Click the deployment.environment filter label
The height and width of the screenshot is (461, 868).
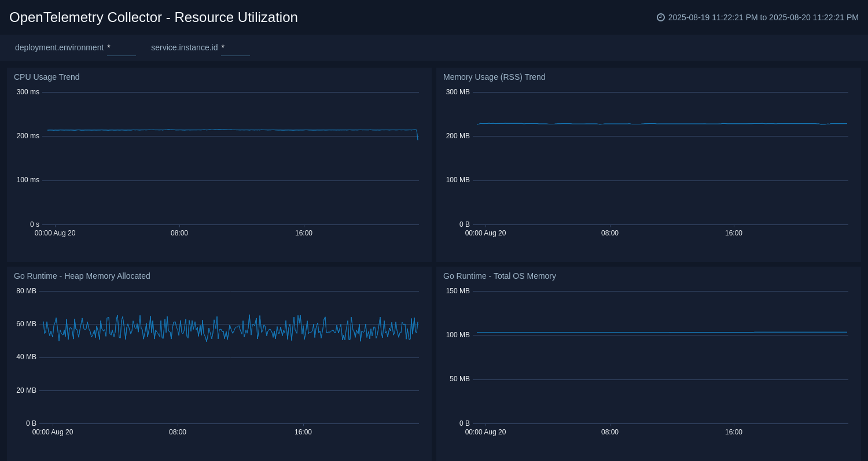(x=59, y=47)
